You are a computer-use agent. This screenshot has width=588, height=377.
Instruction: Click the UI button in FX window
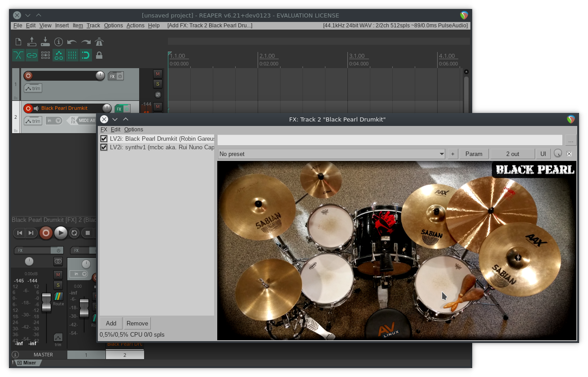543,154
